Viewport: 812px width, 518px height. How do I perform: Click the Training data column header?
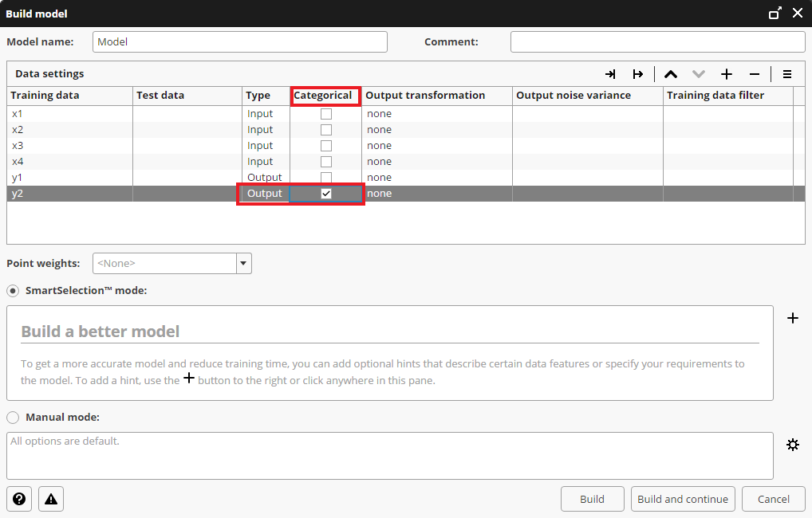pyautogui.click(x=70, y=96)
